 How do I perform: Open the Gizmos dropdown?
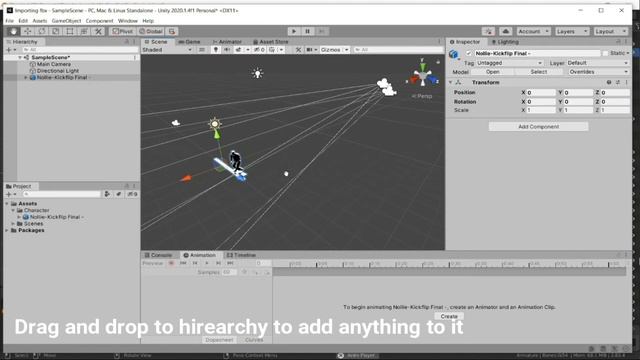(334, 50)
